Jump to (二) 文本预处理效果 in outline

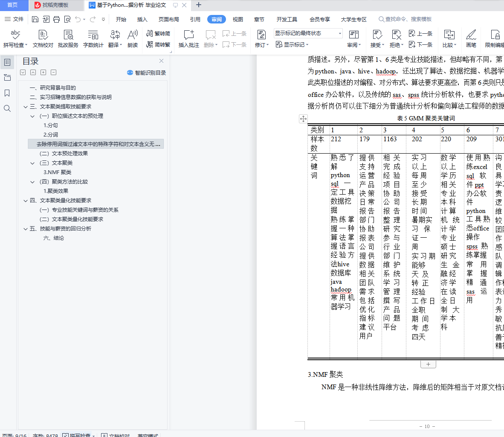tap(64, 154)
